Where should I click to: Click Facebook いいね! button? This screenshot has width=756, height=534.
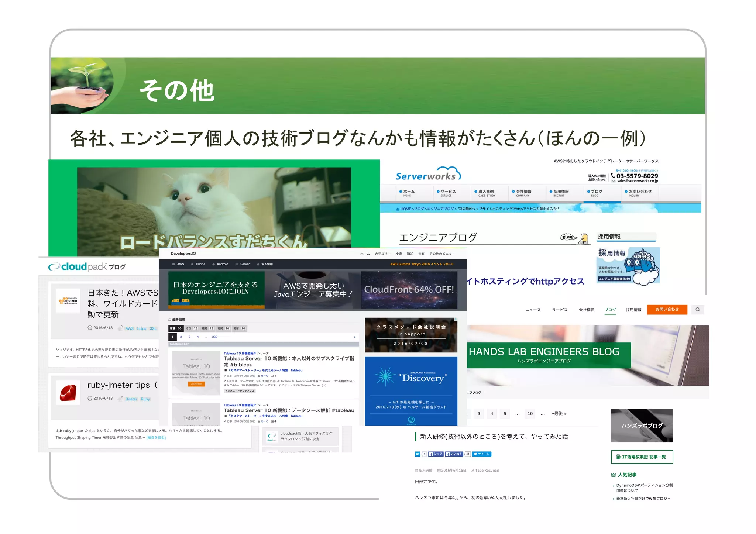pyautogui.click(x=454, y=454)
